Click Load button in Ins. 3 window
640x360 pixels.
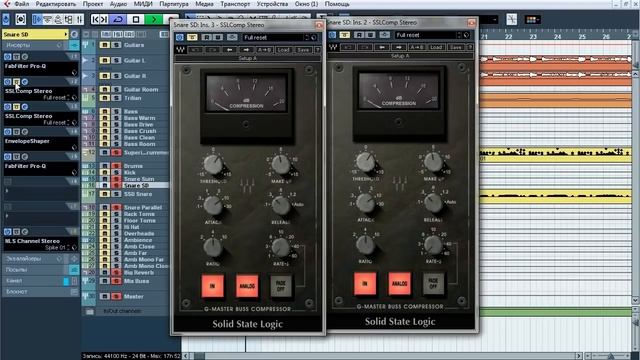click(283, 50)
